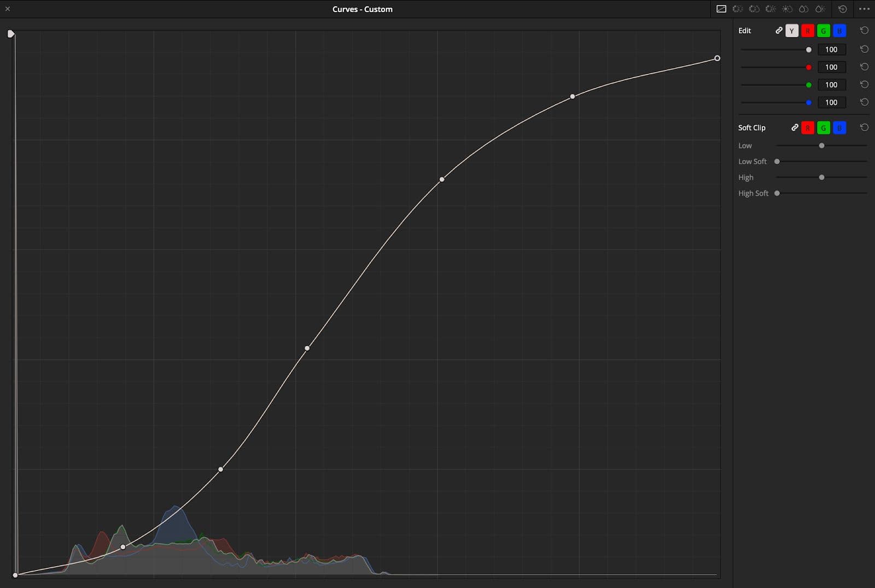Close the Curves panel with X
This screenshot has width=875, height=588.
pyautogui.click(x=8, y=9)
